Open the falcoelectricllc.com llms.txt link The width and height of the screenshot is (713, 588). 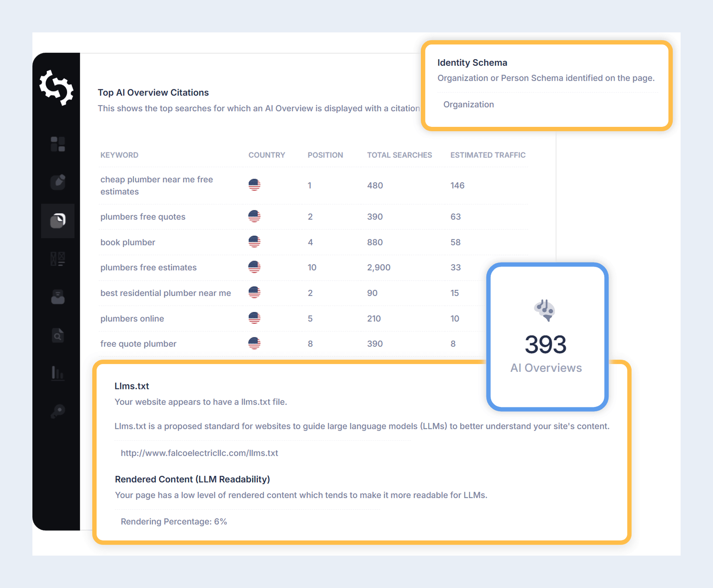[x=200, y=453]
